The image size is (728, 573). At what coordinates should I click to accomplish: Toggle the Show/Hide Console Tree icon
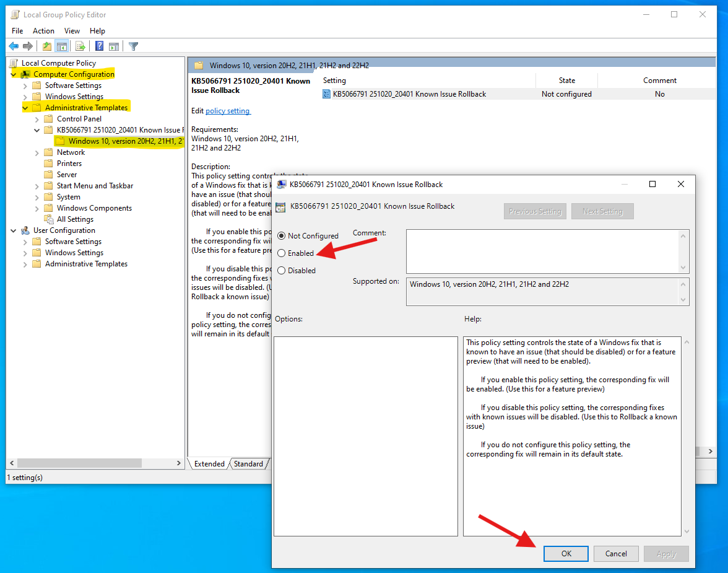tap(62, 46)
